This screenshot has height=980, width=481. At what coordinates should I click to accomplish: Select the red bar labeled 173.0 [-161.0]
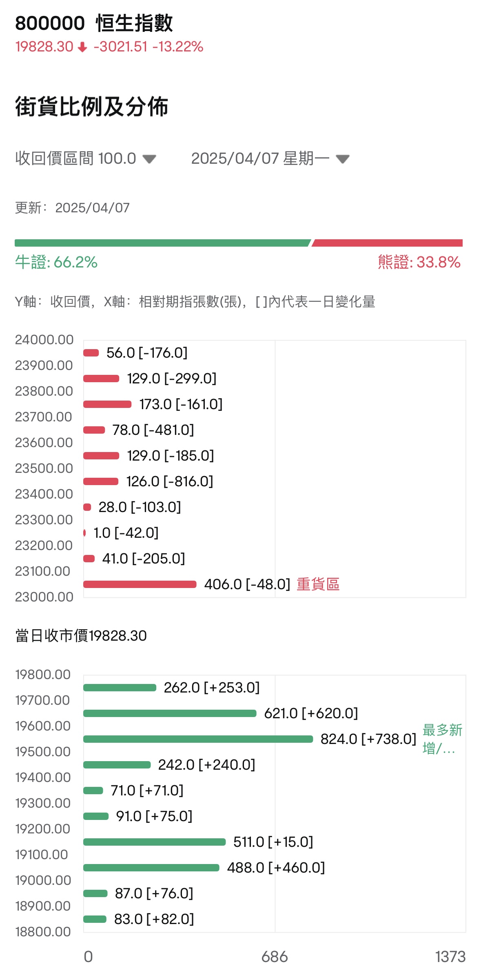[x=107, y=404]
